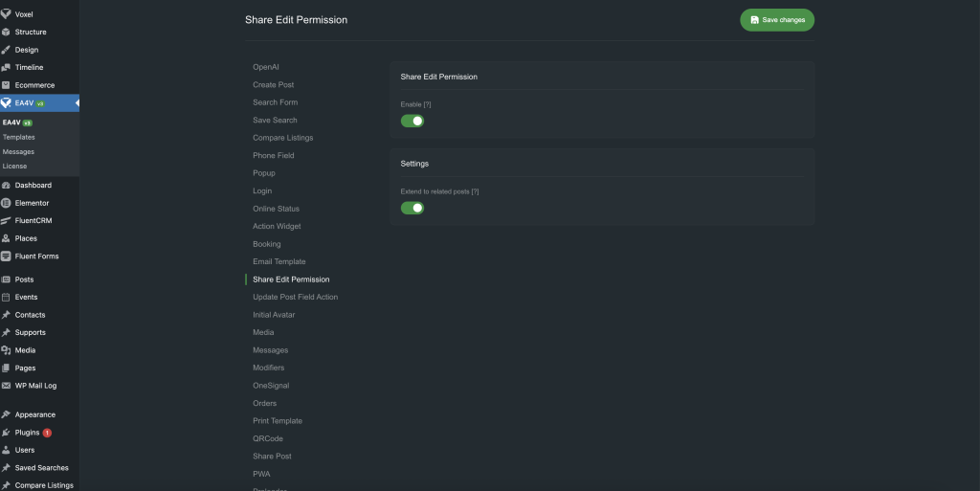
Task: Open the License submenu link
Action: click(14, 166)
